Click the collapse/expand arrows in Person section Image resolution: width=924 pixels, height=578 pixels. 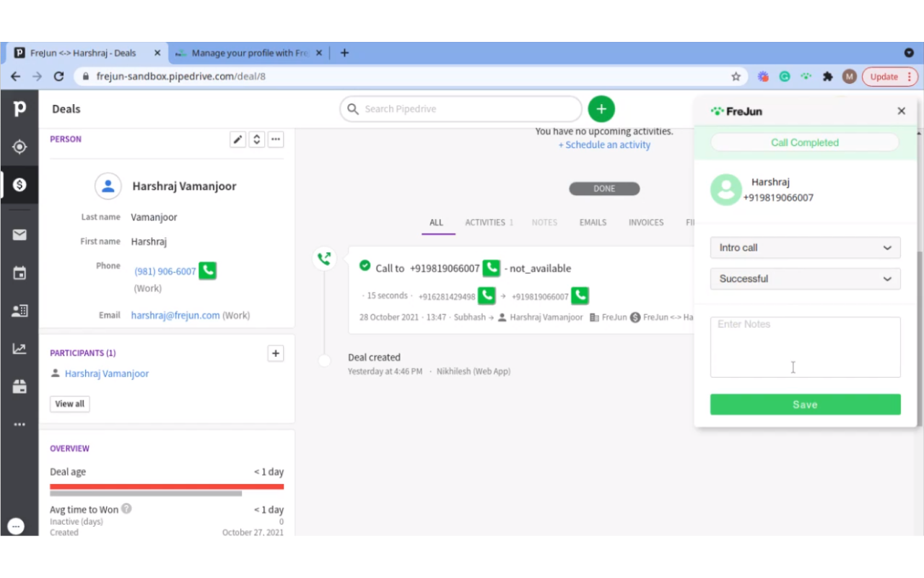coord(256,139)
